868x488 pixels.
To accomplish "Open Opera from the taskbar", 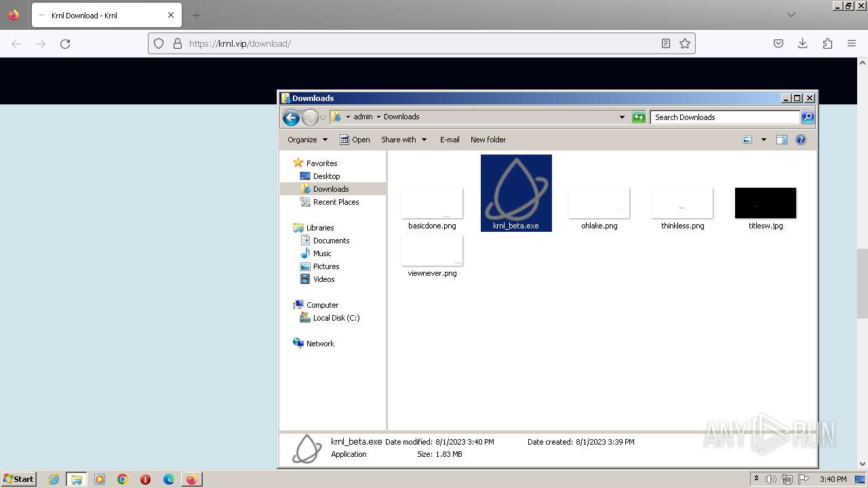I will 145,479.
